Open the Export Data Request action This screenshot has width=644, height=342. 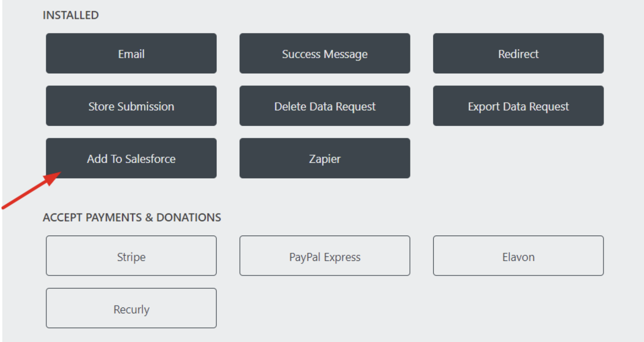point(518,106)
